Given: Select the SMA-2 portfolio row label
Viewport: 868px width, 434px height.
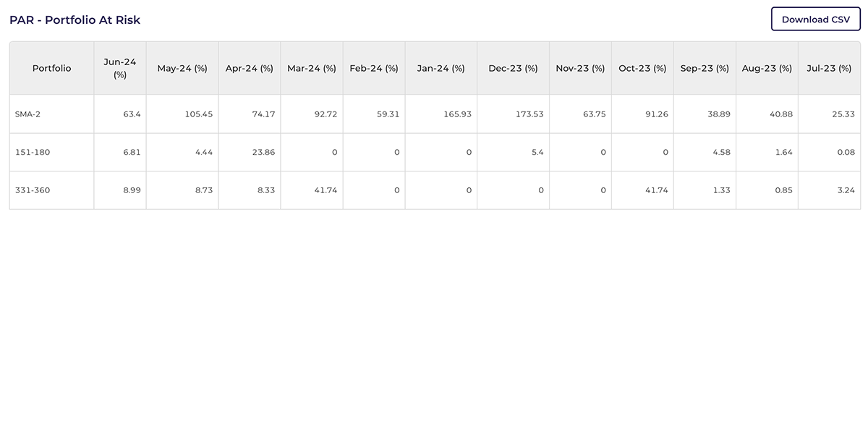Looking at the screenshot, I should [x=27, y=114].
